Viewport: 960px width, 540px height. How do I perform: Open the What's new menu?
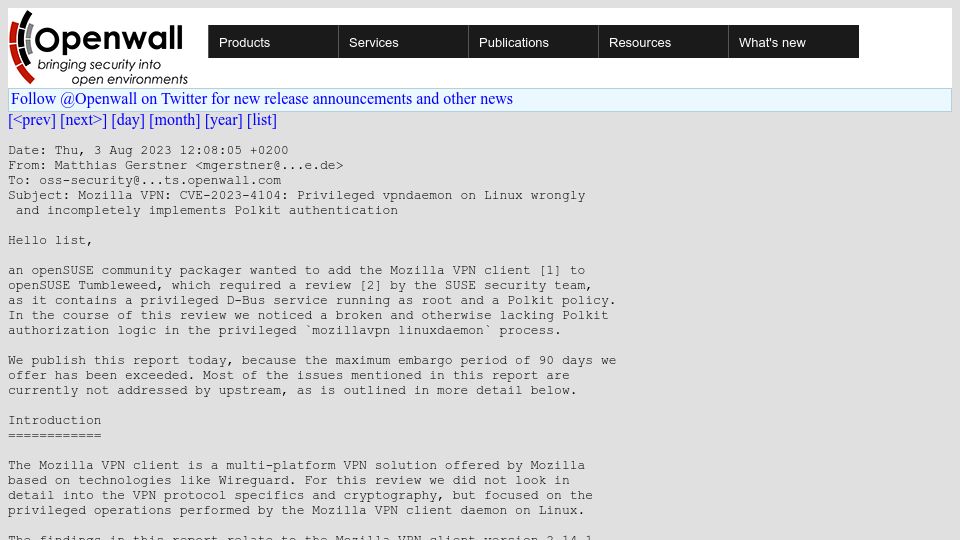(793, 42)
